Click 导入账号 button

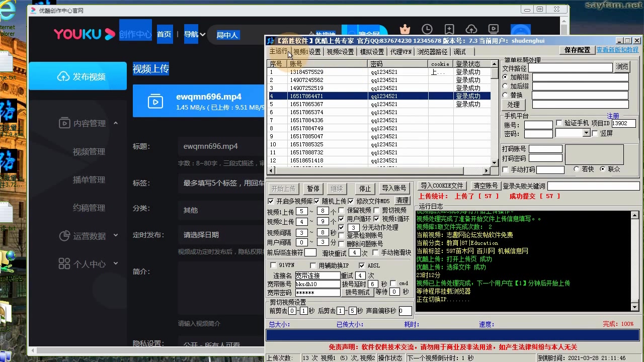(394, 189)
